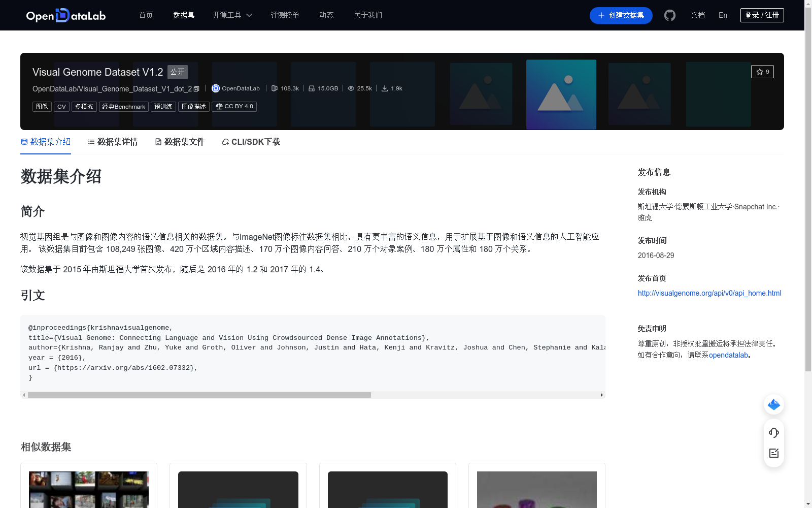Click the plus icon in 创建数据集
Viewport: 812px width, 508px height.
[601, 15]
